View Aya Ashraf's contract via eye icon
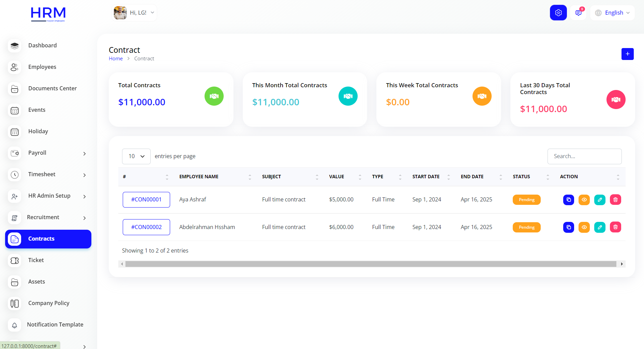644x349 pixels. point(584,200)
